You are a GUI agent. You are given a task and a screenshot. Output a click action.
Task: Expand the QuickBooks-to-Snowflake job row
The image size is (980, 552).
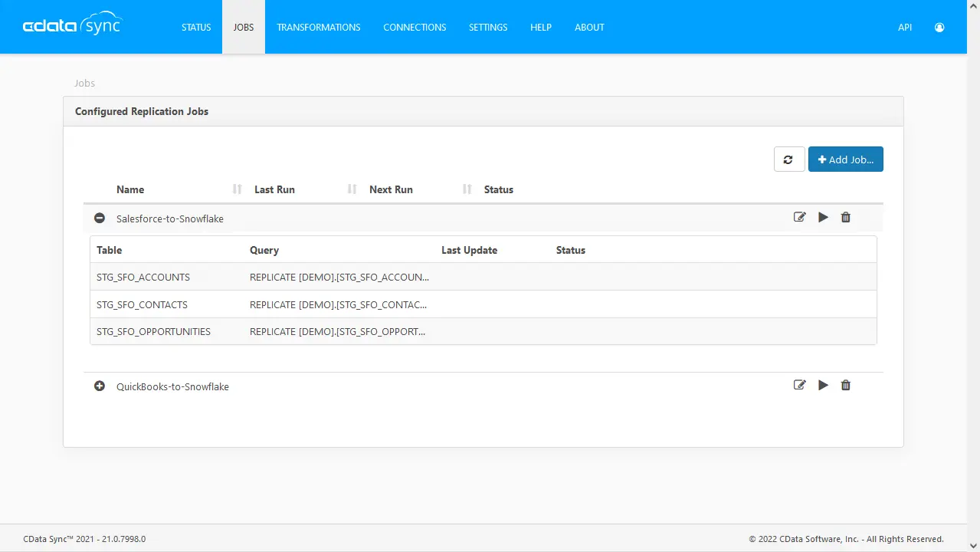tap(100, 386)
